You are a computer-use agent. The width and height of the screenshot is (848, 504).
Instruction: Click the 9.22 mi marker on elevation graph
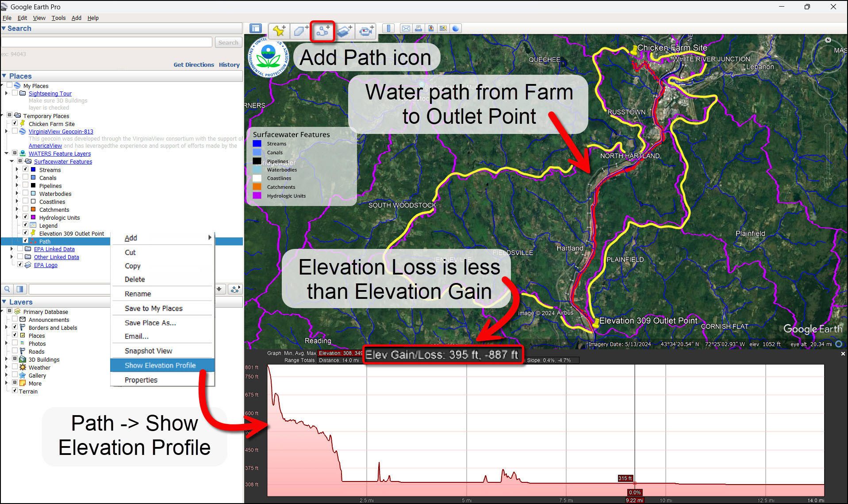coord(634,500)
